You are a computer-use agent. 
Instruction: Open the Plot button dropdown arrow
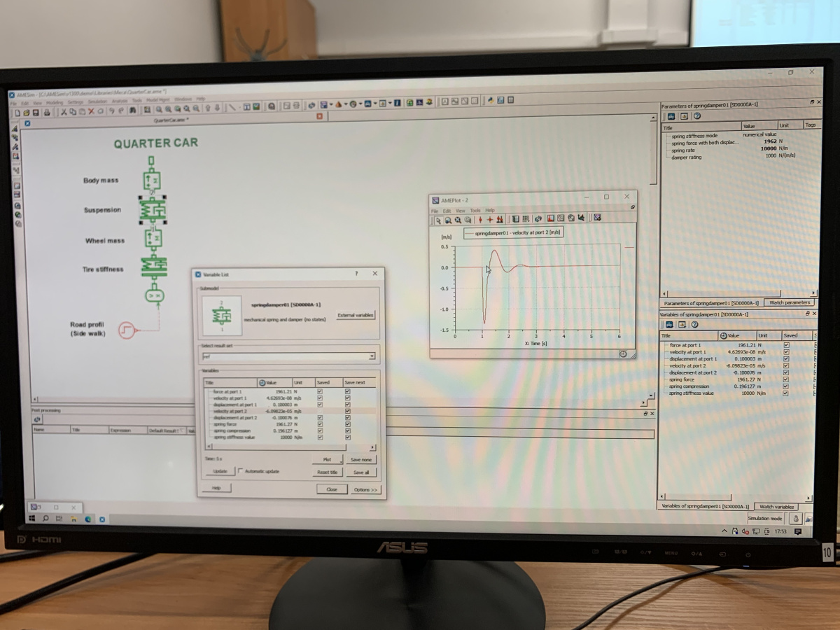[x=341, y=460]
